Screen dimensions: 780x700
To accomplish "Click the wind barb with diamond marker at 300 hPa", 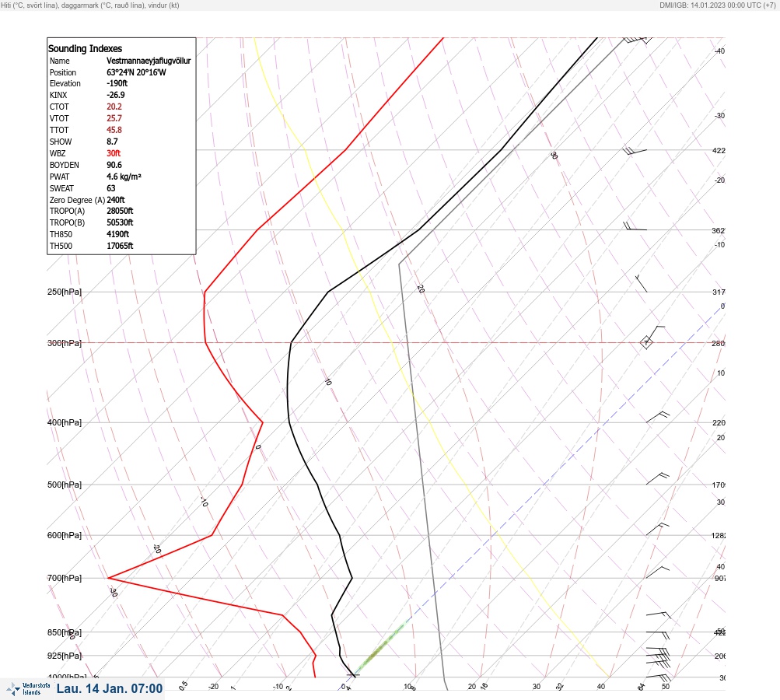I will 652,338.
